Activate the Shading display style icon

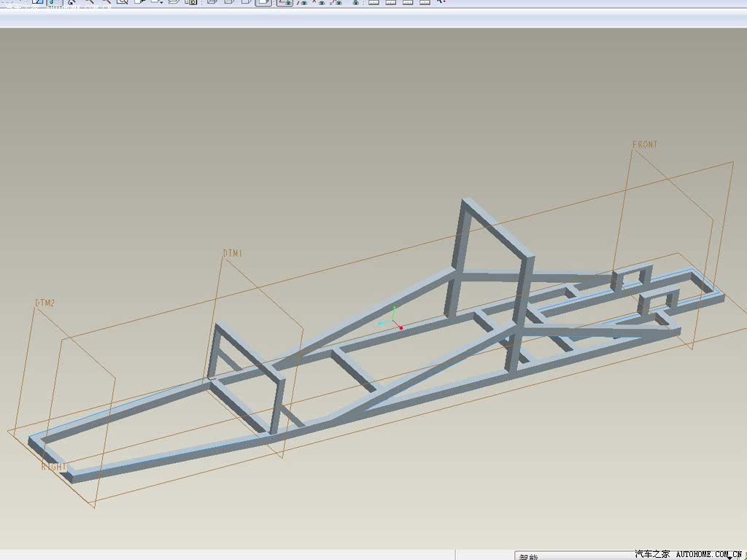pos(263,2)
